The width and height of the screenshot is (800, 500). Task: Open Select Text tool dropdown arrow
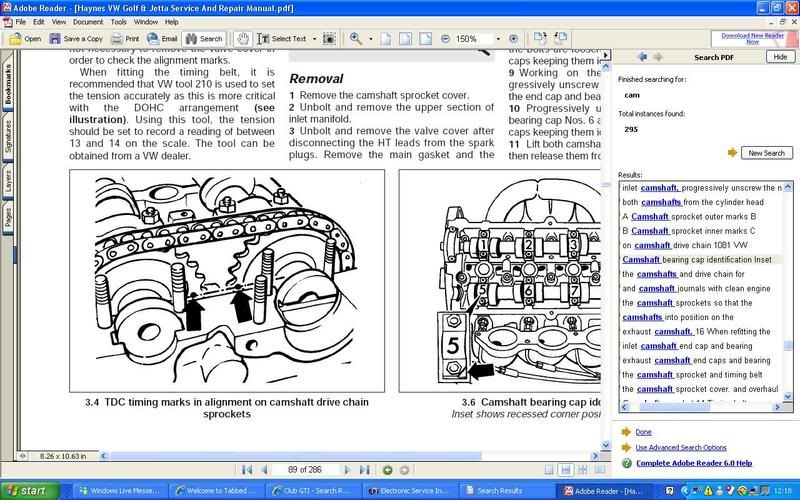(x=314, y=39)
